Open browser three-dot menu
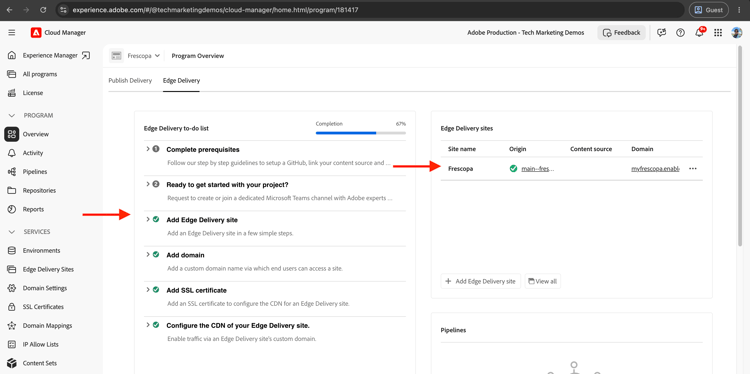The height and width of the screenshot is (374, 750). (x=739, y=10)
